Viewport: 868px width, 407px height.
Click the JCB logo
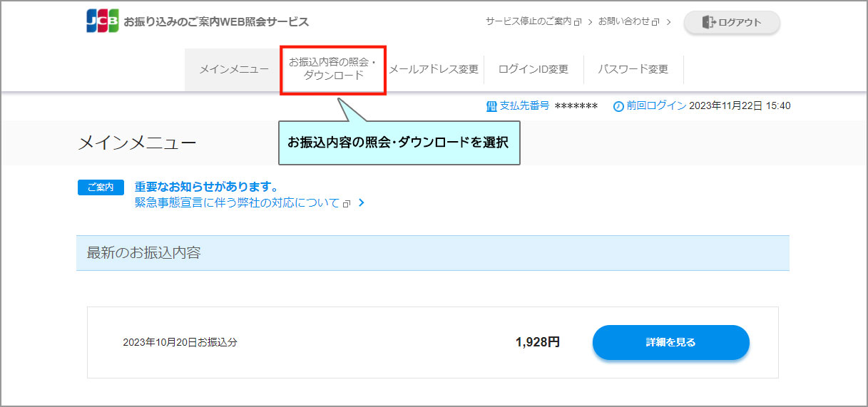pos(102,21)
